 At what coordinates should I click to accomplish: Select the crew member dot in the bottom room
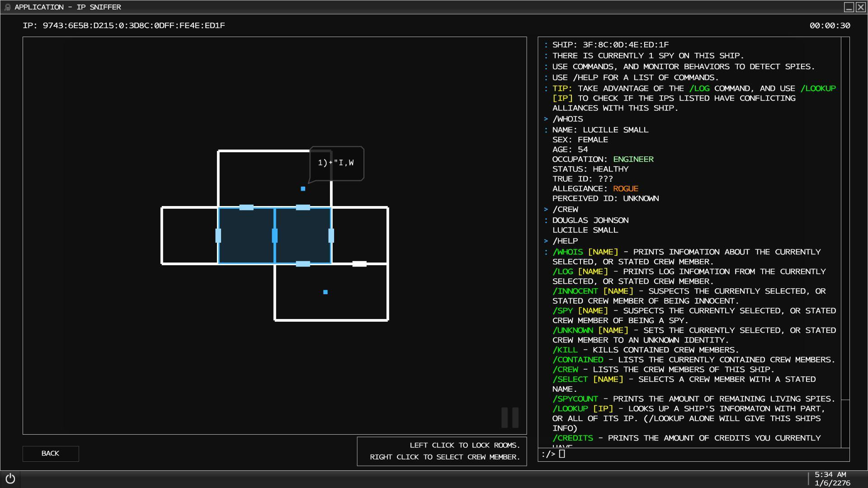pyautogui.click(x=325, y=292)
